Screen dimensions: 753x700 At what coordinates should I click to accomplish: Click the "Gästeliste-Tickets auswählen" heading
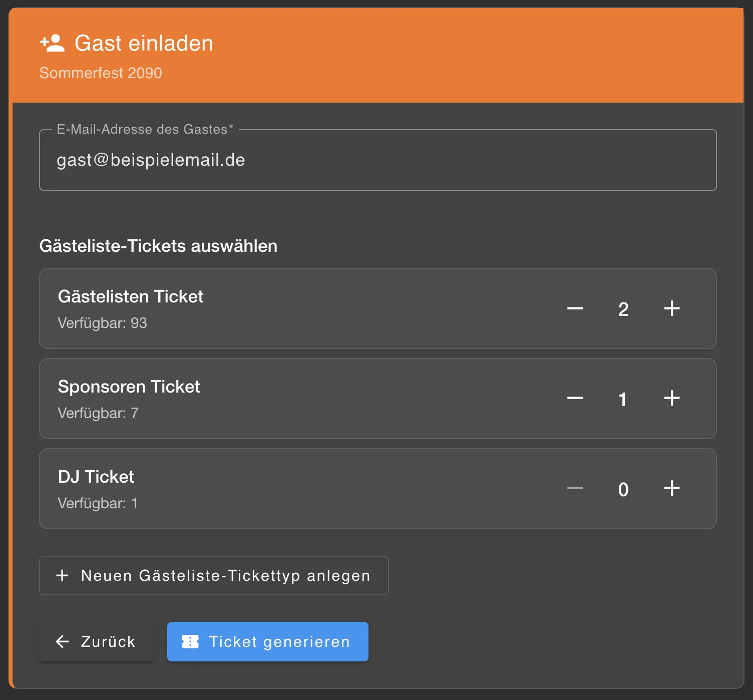[x=159, y=246]
